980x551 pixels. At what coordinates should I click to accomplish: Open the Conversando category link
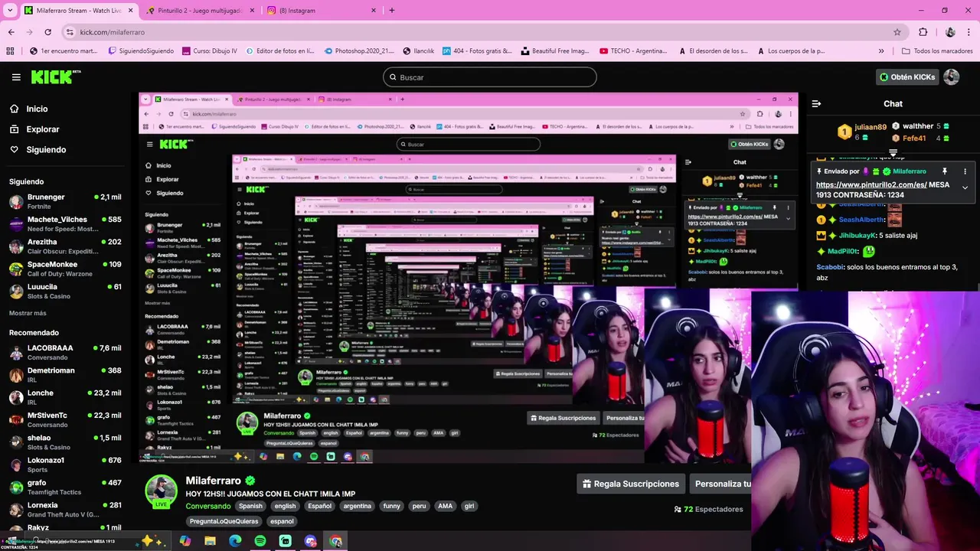tap(208, 506)
